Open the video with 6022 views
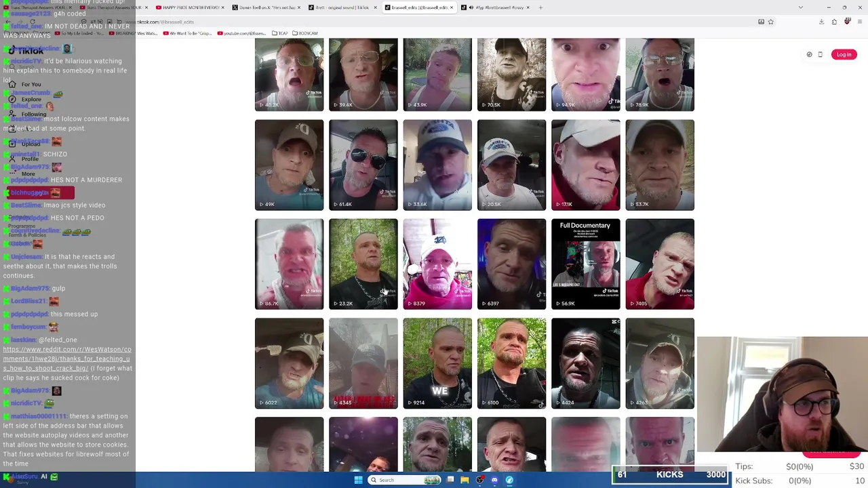This screenshot has width=868, height=488. (289, 363)
